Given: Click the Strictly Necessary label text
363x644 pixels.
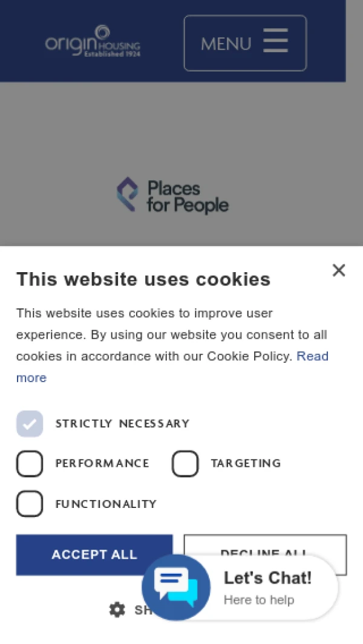Looking at the screenshot, I should click(122, 424).
